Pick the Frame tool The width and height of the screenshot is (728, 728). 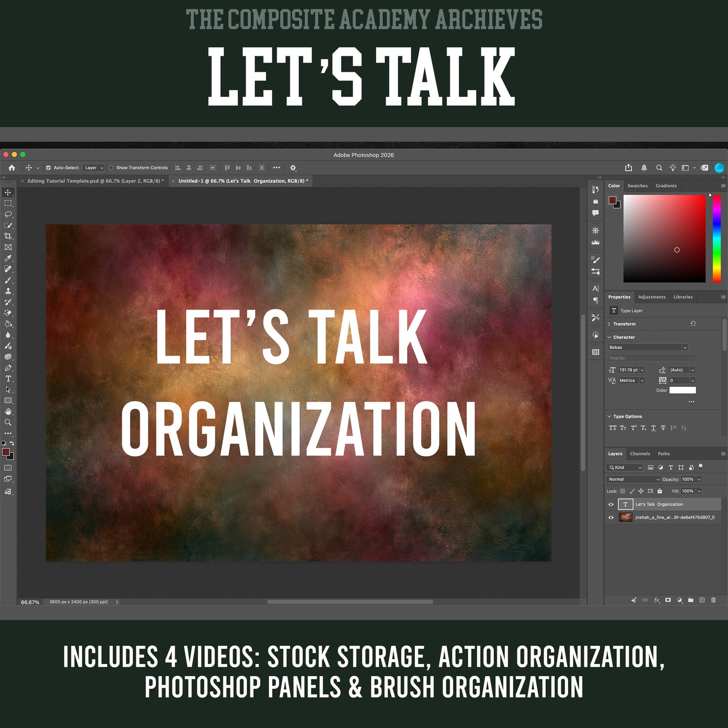(x=8, y=248)
